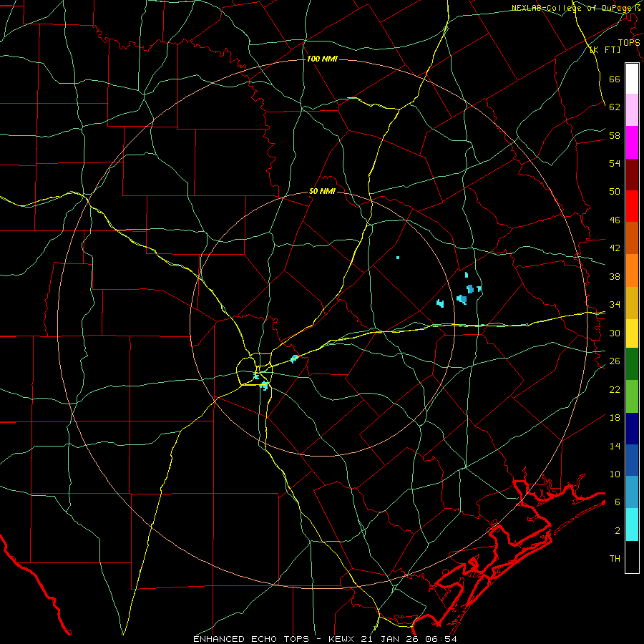This screenshot has width=644, height=644.
Task: Click the gold legend swatch near 34
Action: [632, 303]
